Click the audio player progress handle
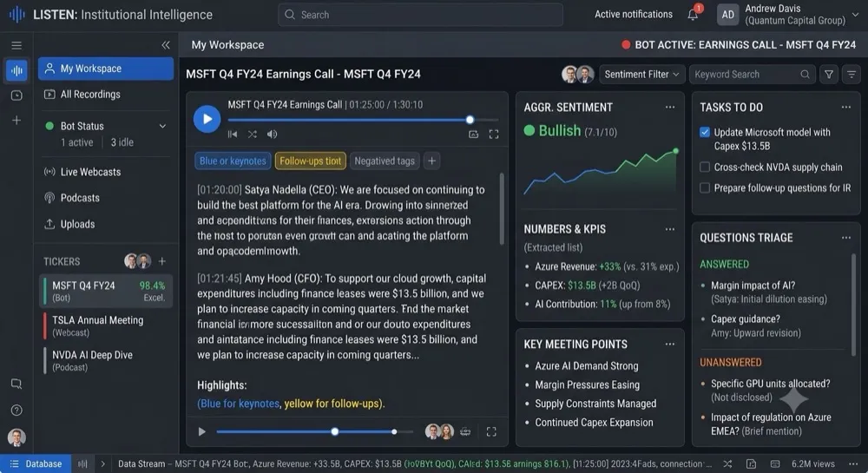 coord(470,120)
